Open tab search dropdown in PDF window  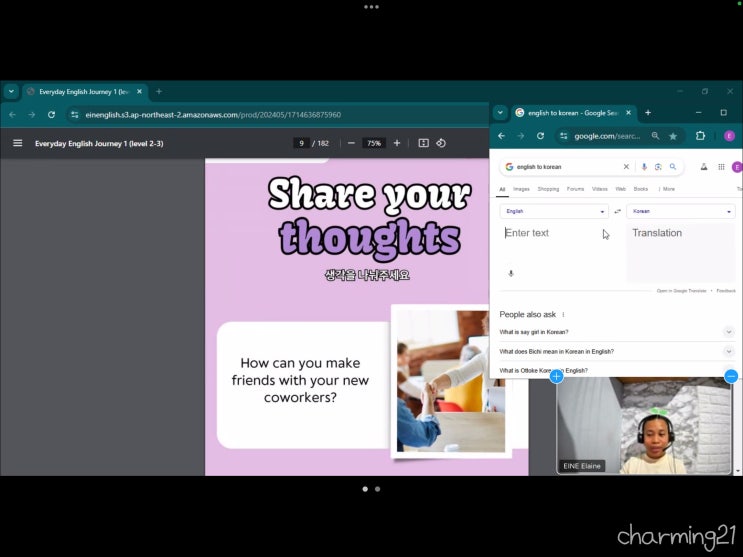(x=11, y=91)
